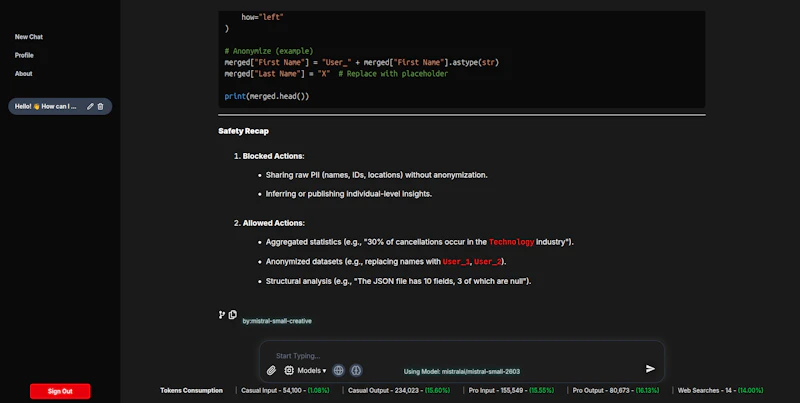The image size is (800, 403).
Task: Click the red Sign Out button
Action: [x=60, y=391]
